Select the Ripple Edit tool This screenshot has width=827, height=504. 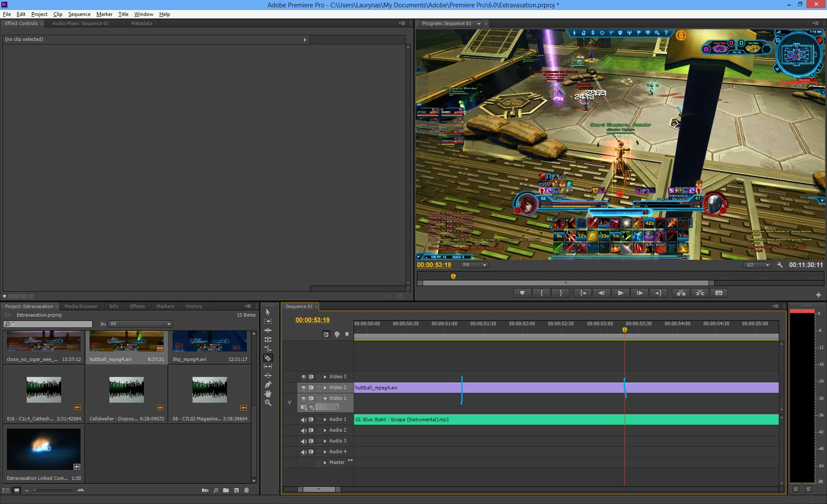[268, 330]
